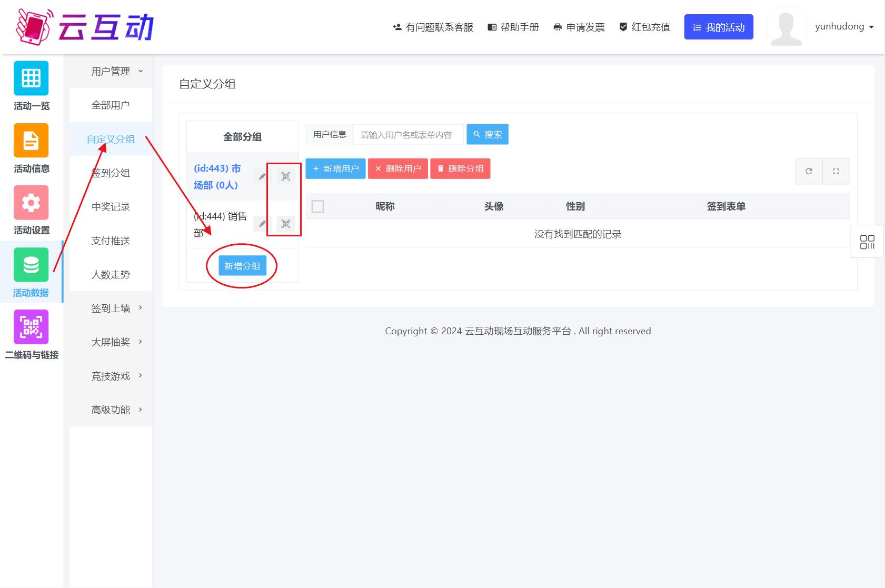Click the edit pencil for 市场部 group
Image resolution: width=885 pixels, height=588 pixels.
coord(262,177)
